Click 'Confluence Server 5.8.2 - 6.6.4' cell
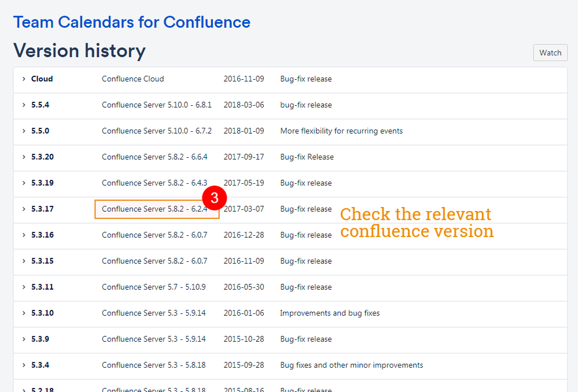The height and width of the screenshot is (392, 578). tap(154, 157)
